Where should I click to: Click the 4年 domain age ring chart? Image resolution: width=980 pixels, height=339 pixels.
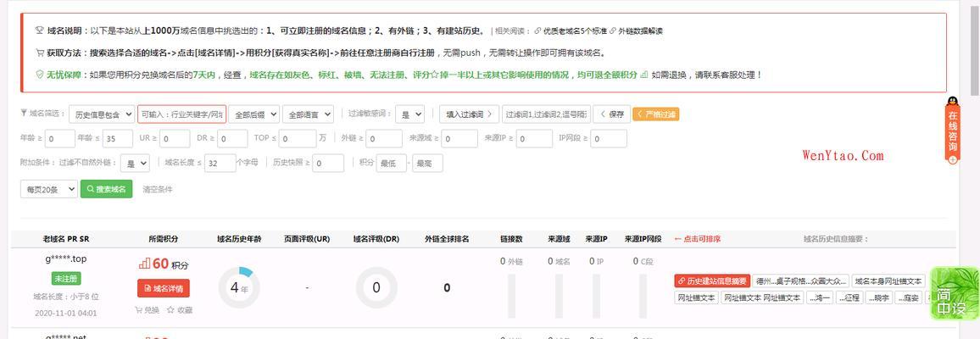click(239, 288)
